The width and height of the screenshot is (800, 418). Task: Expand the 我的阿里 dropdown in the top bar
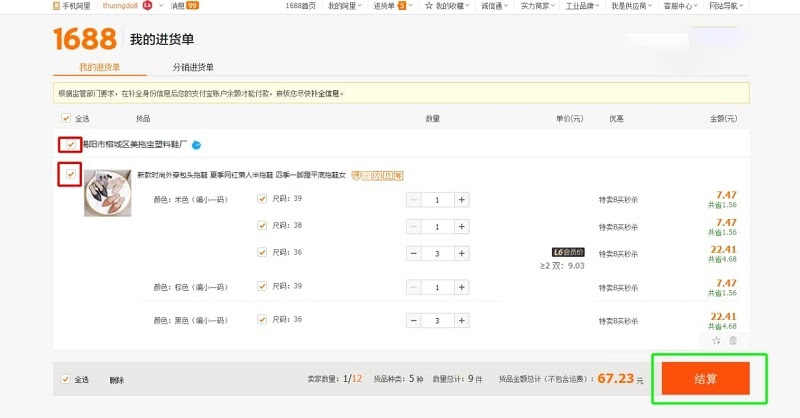pyautogui.click(x=346, y=6)
